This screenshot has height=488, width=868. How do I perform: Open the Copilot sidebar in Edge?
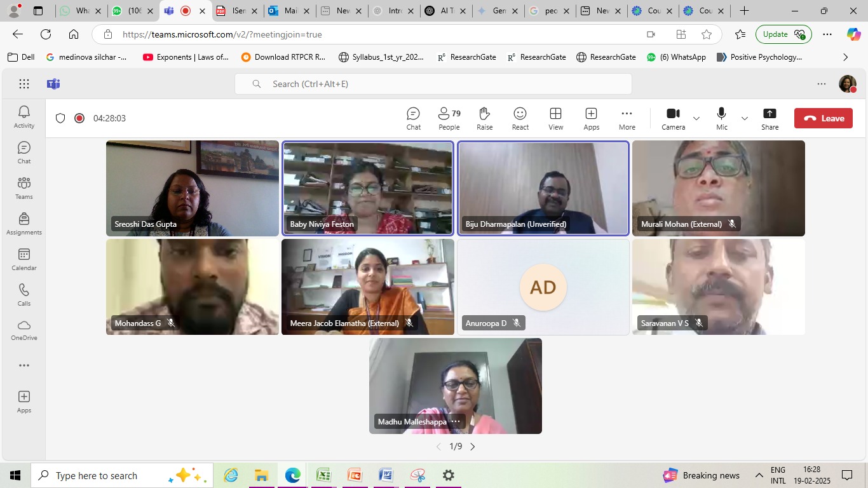click(854, 34)
